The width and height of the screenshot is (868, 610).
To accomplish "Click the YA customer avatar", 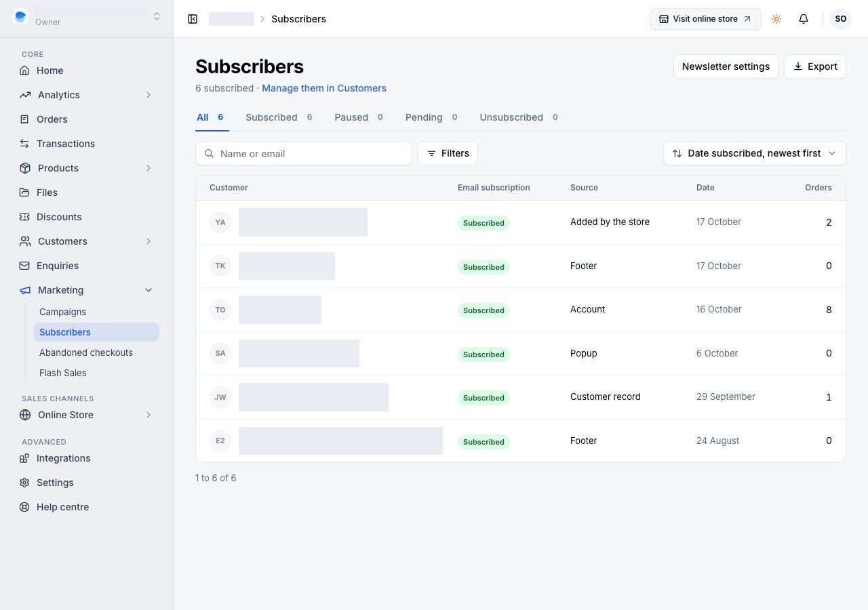I will pyautogui.click(x=220, y=222).
